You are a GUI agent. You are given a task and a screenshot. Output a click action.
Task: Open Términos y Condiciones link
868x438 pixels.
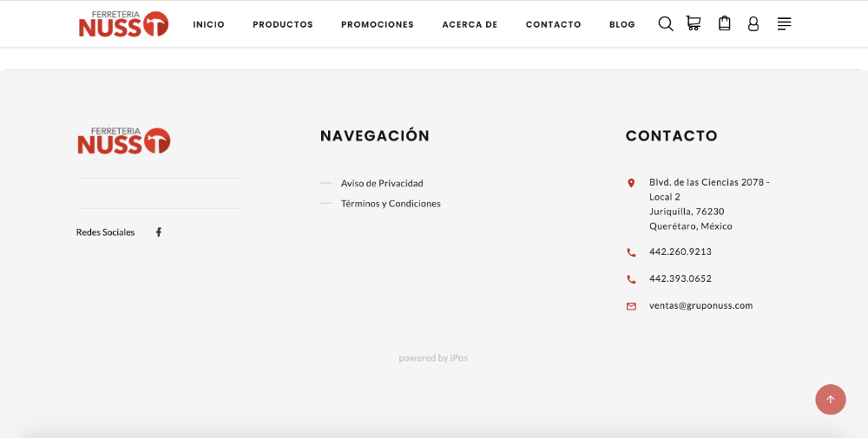pos(391,204)
